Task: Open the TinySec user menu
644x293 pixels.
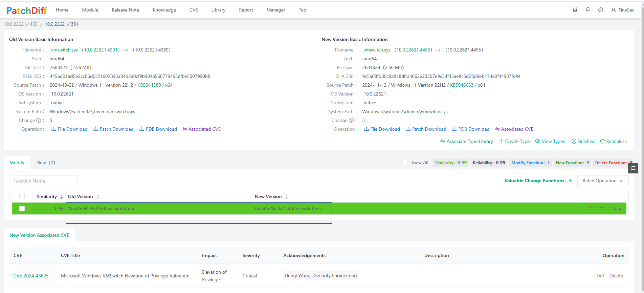Action: [x=623, y=10]
